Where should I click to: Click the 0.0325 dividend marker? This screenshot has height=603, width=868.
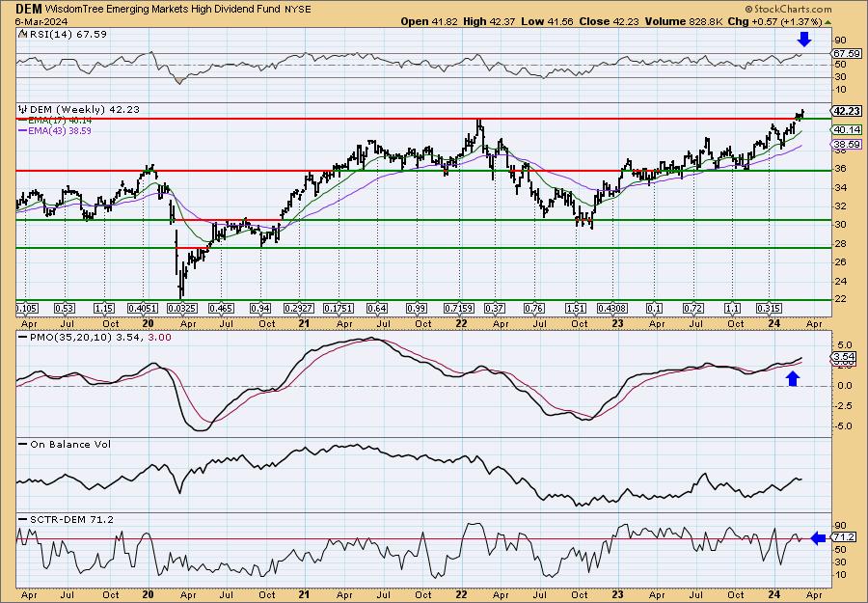coord(184,309)
